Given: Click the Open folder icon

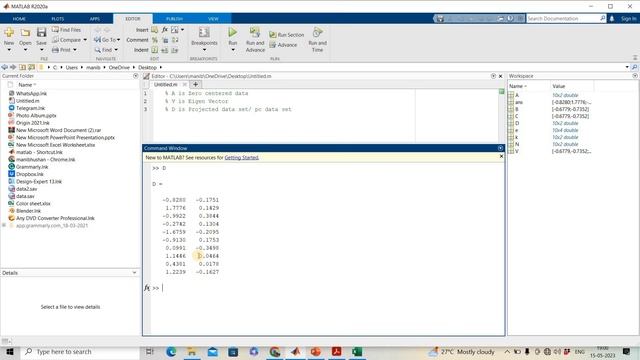Looking at the screenshot, I should [x=25, y=32].
